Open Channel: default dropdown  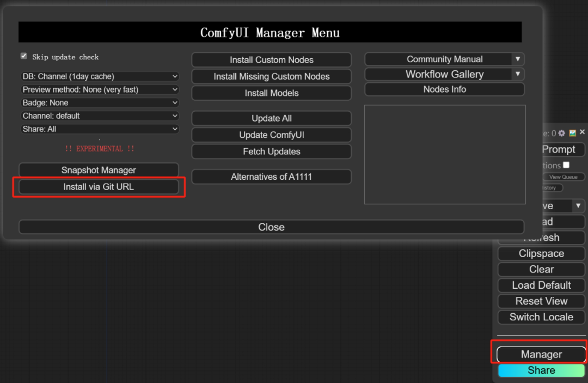pos(100,115)
